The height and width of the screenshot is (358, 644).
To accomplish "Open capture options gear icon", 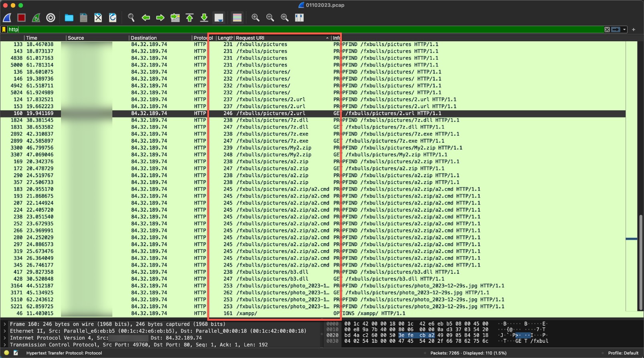I will pyautogui.click(x=51, y=18).
